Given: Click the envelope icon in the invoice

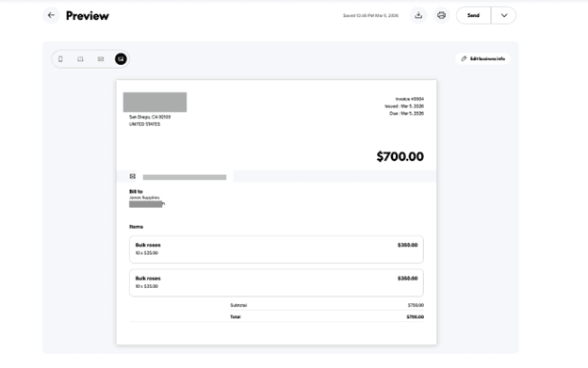Looking at the screenshot, I should [x=132, y=176].
